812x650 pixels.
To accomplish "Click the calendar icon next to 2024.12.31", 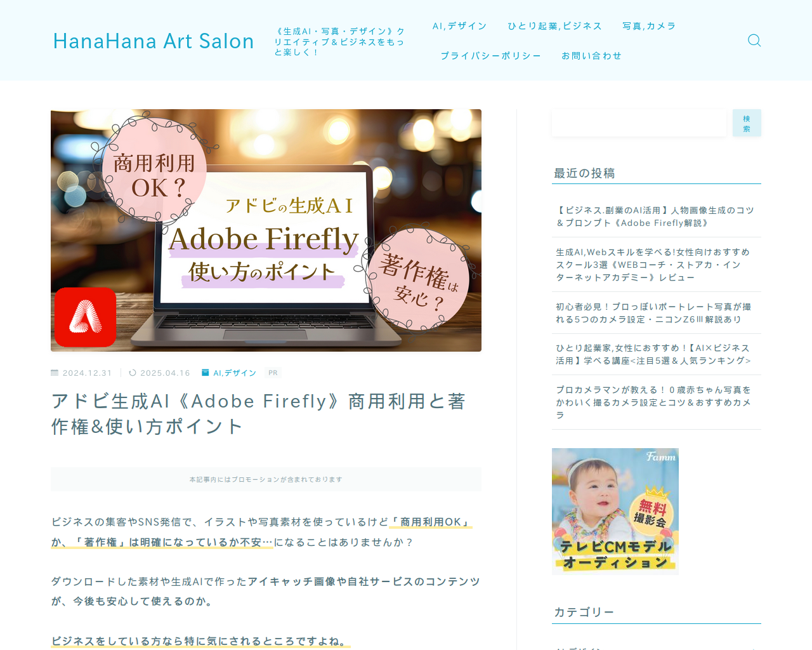I will point(55,373).
